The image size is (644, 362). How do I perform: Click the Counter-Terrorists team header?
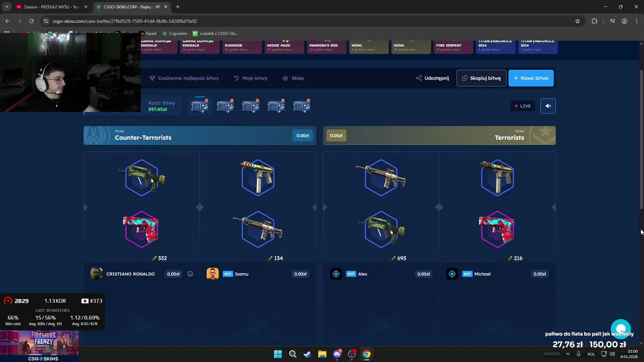(x=200, y=135)
